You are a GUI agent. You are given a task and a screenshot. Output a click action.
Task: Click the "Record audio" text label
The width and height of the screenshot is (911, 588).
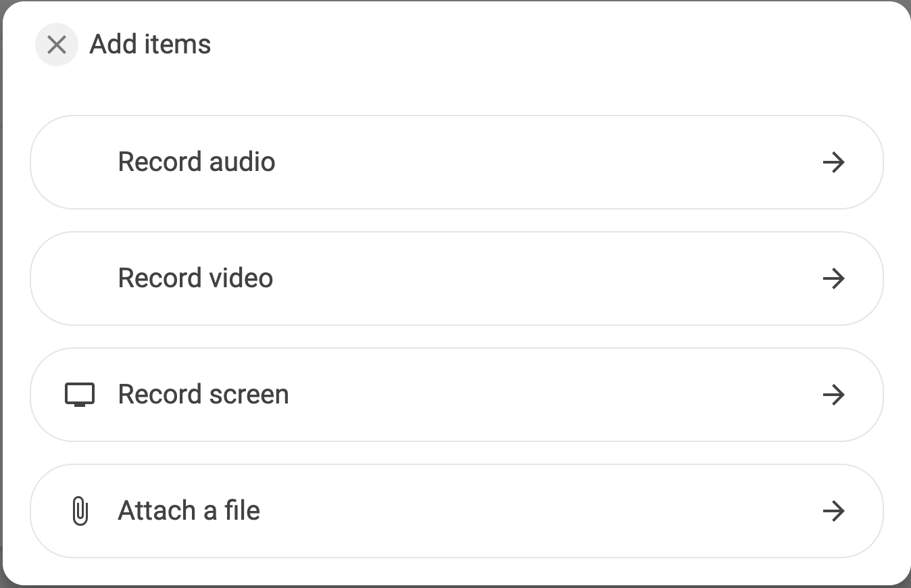coord(197,162)
